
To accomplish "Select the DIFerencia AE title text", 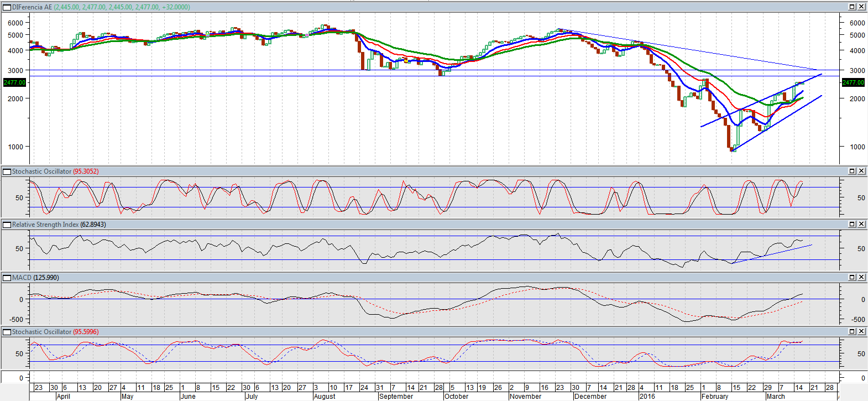I will tap(32, 7).
